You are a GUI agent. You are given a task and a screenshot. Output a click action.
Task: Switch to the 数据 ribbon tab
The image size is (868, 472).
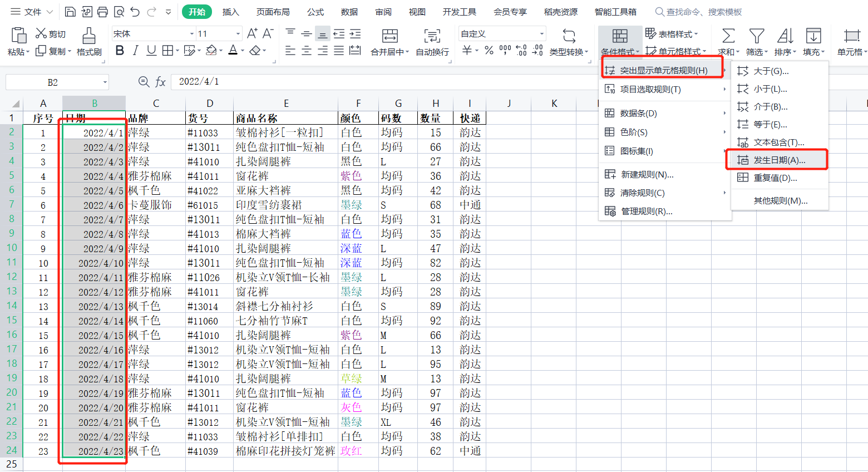(x=349, y=12)
